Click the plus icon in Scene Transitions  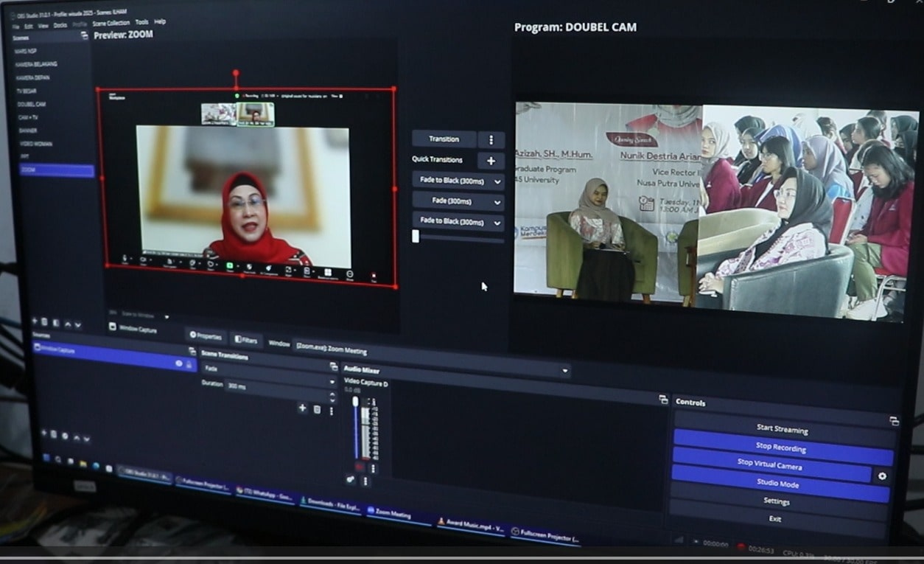302,408
